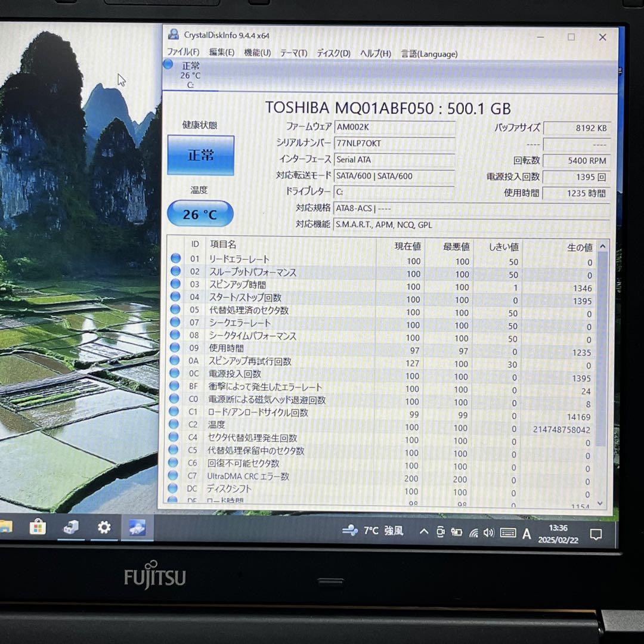This screenshot has height=644, width=644.
Task: Click the power-on count value 1395 回
Action: tap(576, 177)
